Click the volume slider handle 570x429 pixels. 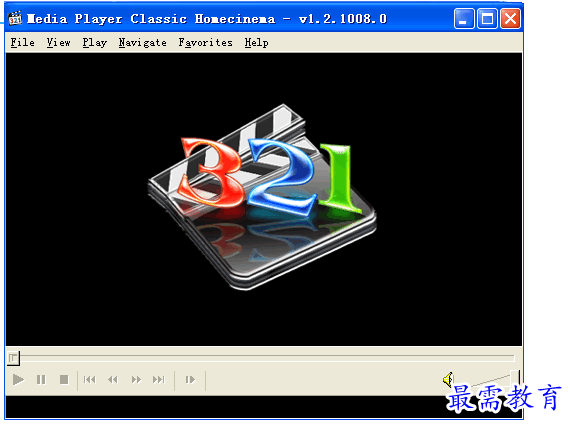(x=515, y=378)
